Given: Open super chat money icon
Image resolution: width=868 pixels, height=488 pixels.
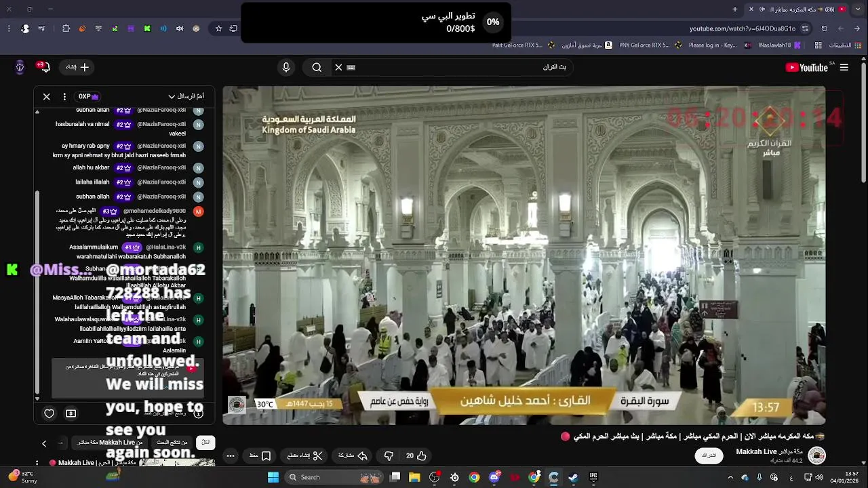Looking at the screenshot, I should [x=71, y=413].
